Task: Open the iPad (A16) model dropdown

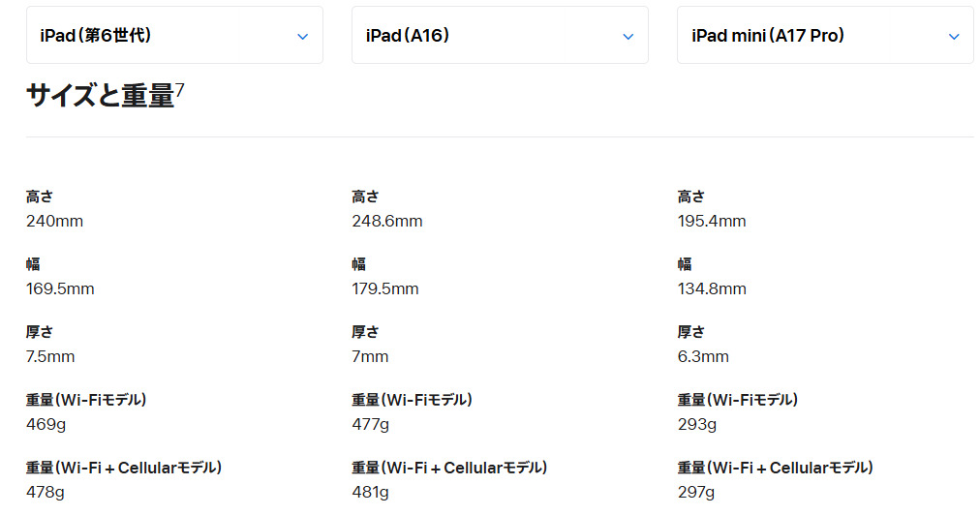Action: (500, 36)
